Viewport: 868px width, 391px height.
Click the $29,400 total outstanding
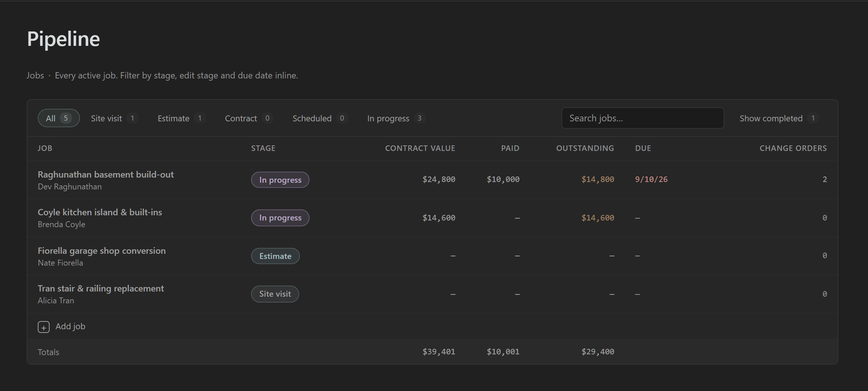pyautogui.click(x=598, y=352)
